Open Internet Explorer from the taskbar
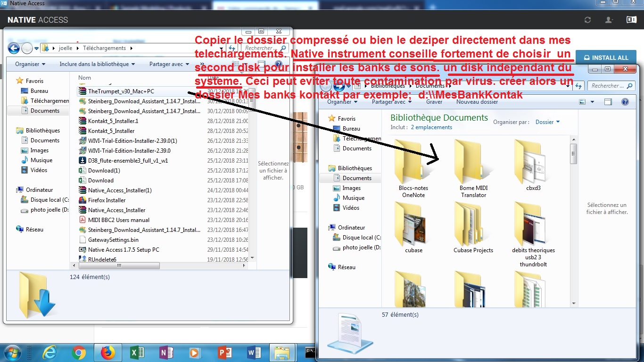Screen dimensions: 644x362 (x=49, y=353)
